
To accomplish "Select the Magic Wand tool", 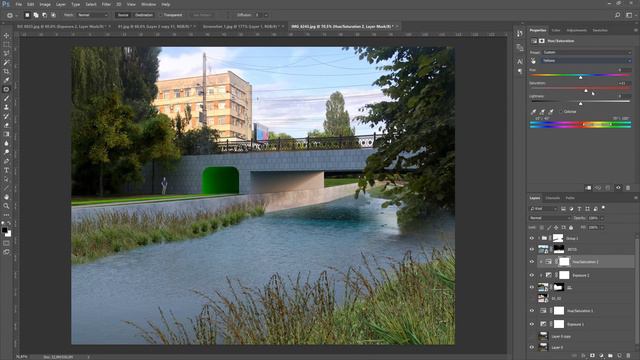I will pyautogui.click(x=6, y=62).
